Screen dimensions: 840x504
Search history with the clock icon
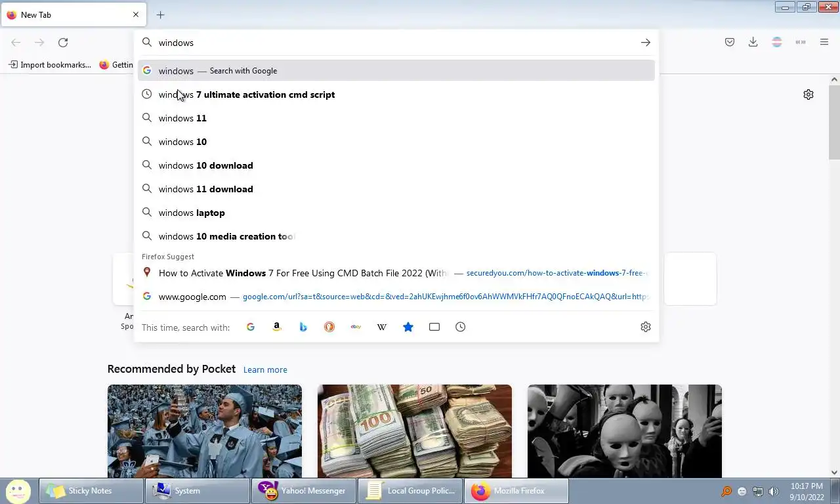click(461, 327)
